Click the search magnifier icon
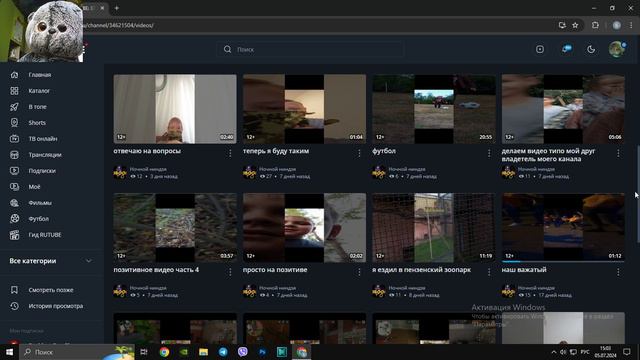Screen dimensions: 640x360 (227, 49)
